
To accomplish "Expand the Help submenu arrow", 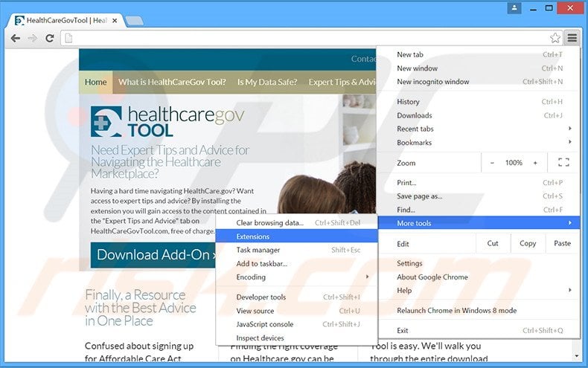I will click(x=570, y=290).
